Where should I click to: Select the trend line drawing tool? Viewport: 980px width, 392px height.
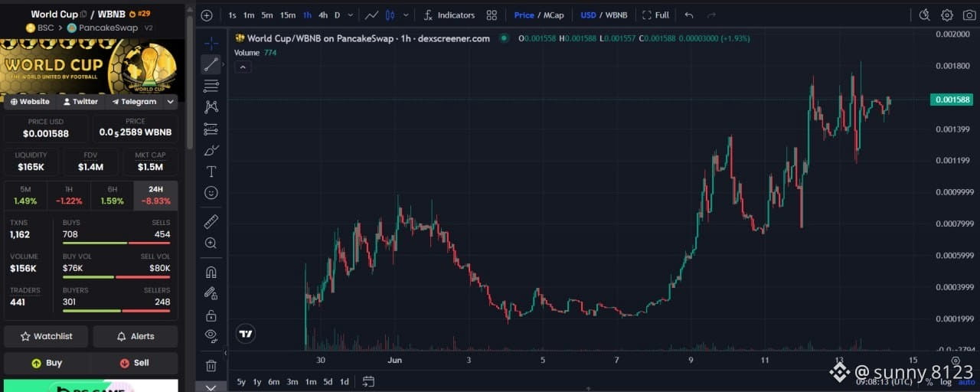(211, 64)
